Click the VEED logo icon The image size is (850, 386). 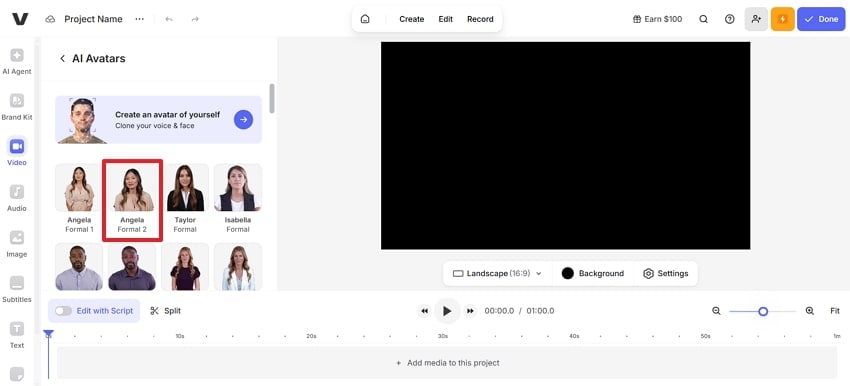pyautogui.click(x=20, y=19)
